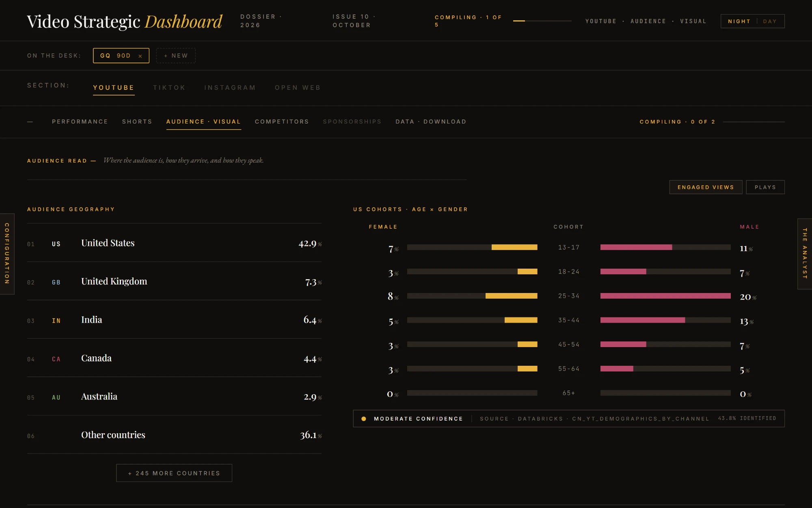812x508 pixels.
Task: Select the India geography row
Action: pyautogui.click(x=174, y=320)
